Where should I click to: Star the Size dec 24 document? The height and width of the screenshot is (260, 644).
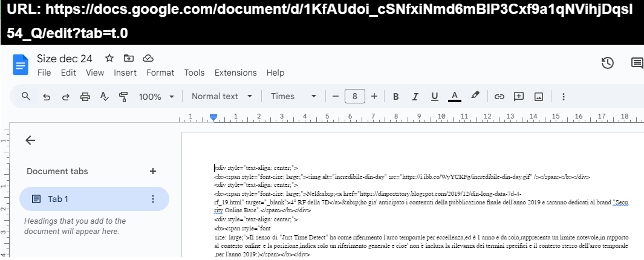tap(109, 58)
